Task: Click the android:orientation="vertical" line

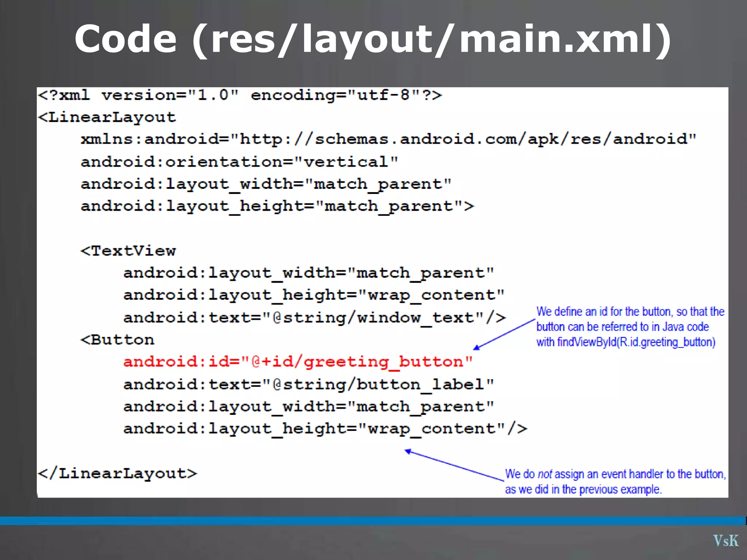Action: point(239,162)
